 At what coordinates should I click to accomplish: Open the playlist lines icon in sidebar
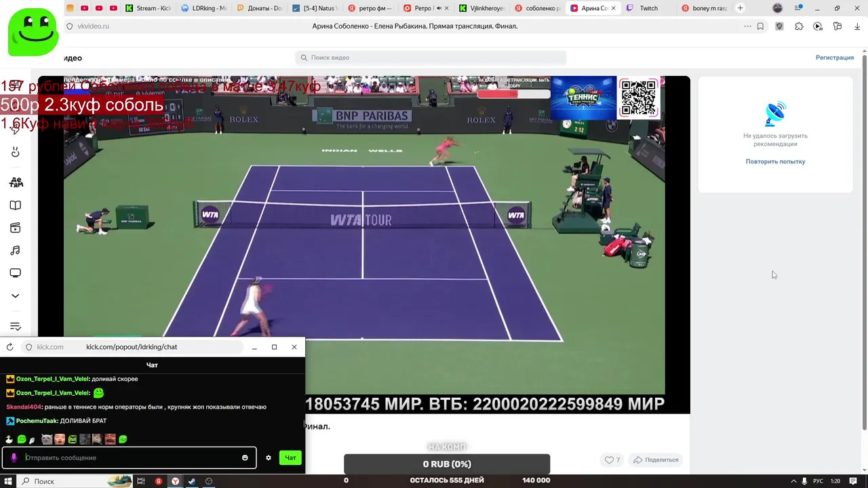15,327
